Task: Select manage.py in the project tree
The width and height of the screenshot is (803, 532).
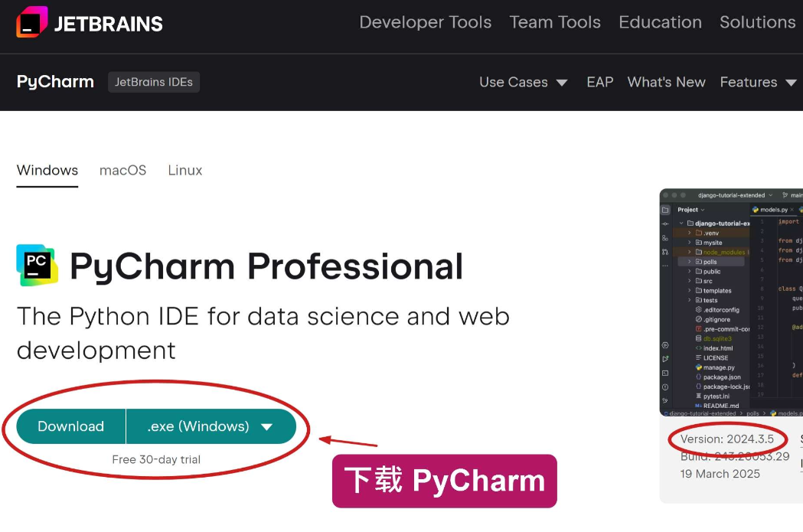Action: point(719,367)
